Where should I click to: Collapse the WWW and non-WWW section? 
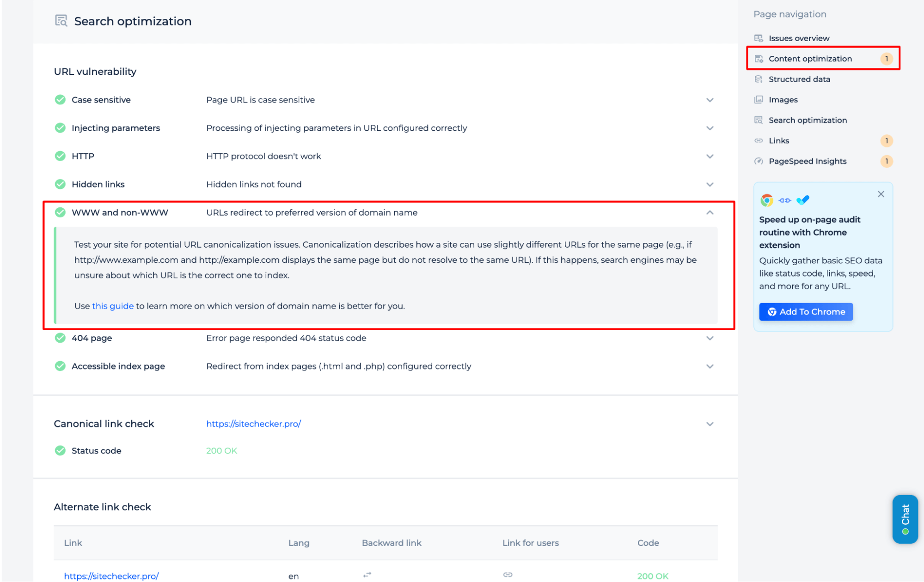tap(709, 212)
